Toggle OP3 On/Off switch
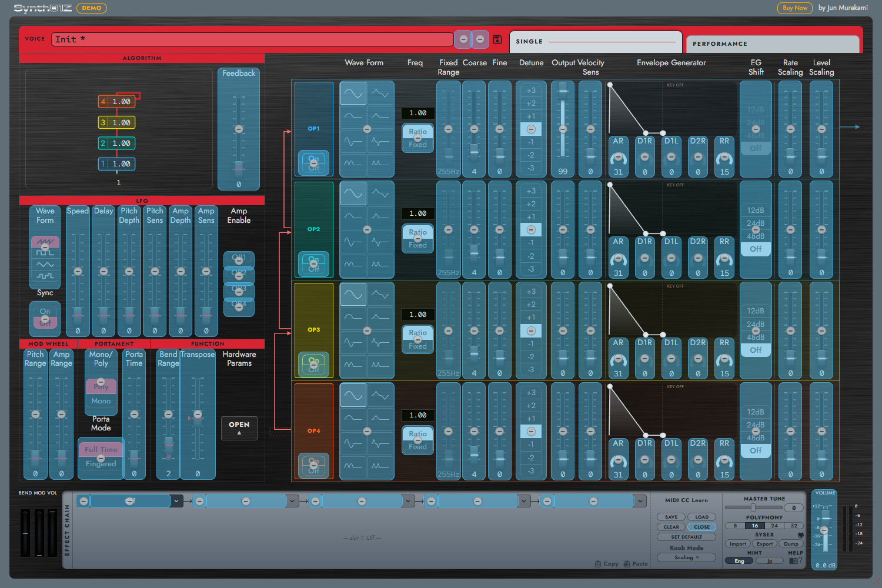Screen dimensions: 882x588 pos(314,365)
